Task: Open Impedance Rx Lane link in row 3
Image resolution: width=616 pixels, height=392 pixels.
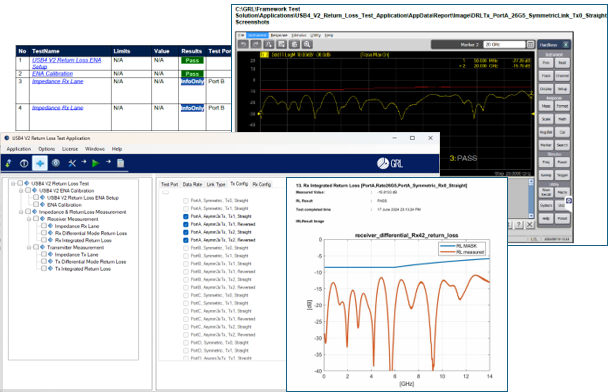Action: tap(57, 81)
